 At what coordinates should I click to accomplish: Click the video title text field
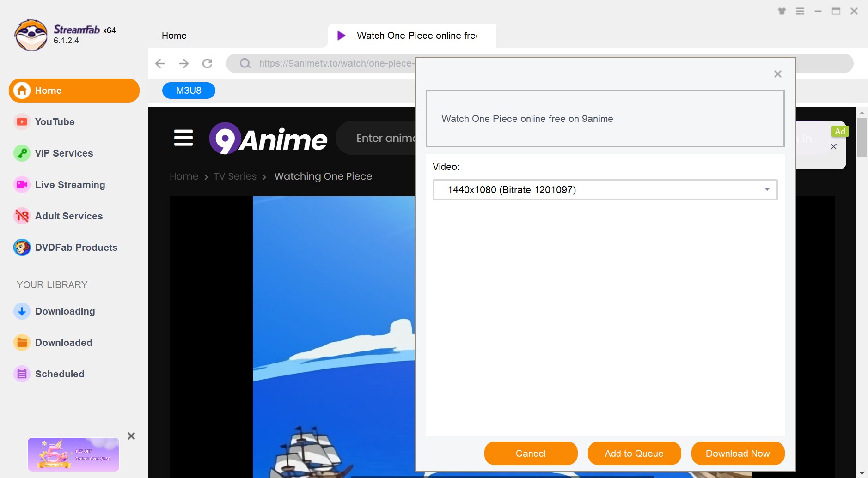(605, 119)
